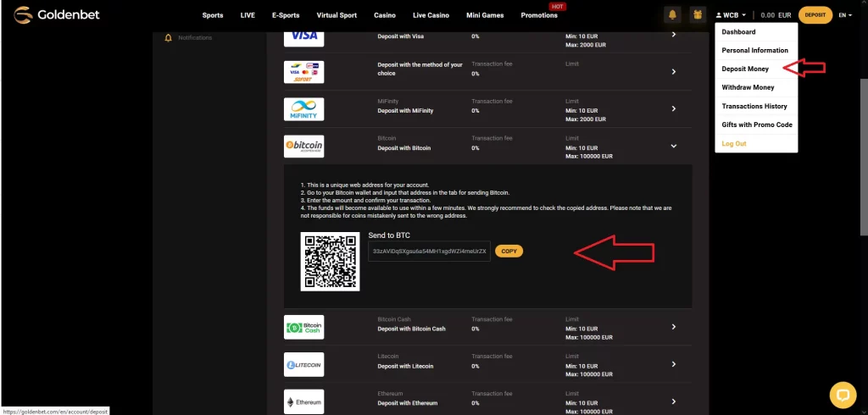Viewport: 868px width, 415px height.
Task: Click the multi-method Sofort payment logo
Action: [304, 72]
